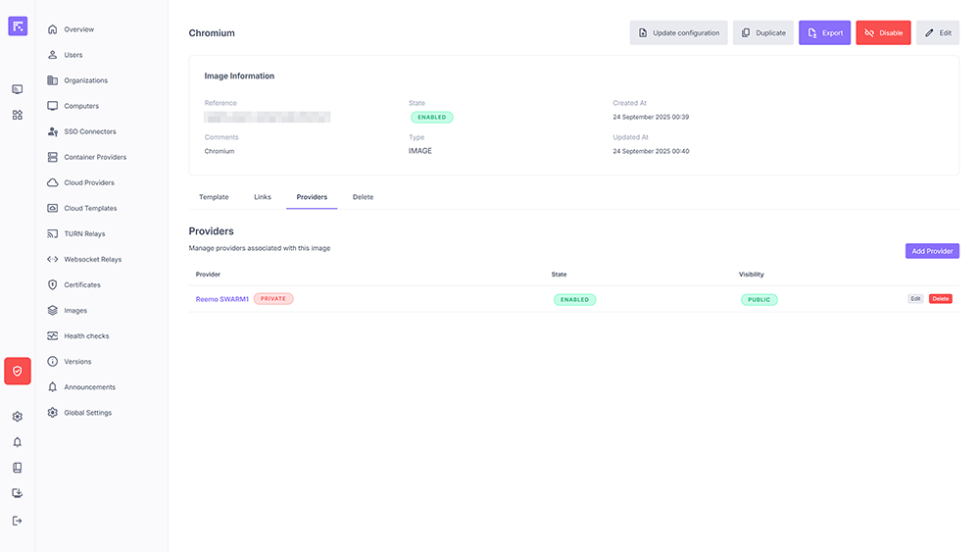The height and width of the screenshot is (552, 980).
Task: Delete the Reemo SWARM1 provider row
Action: coord(940,299)
